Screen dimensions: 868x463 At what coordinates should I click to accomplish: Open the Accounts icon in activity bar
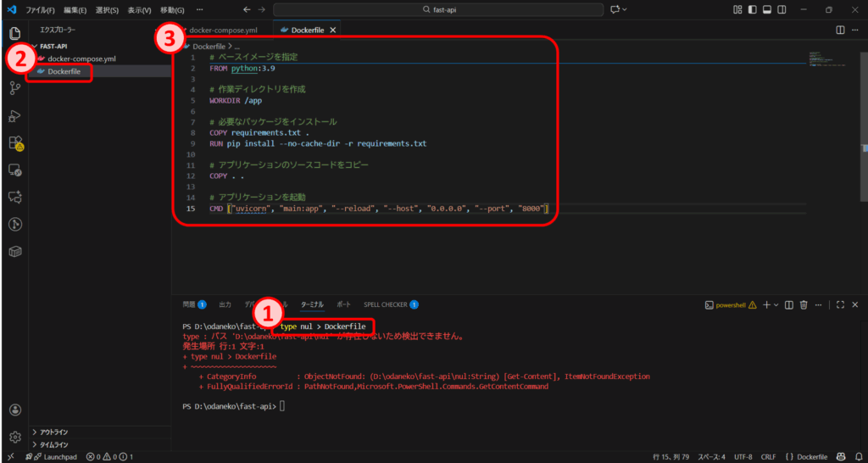(x=14, y=410)
